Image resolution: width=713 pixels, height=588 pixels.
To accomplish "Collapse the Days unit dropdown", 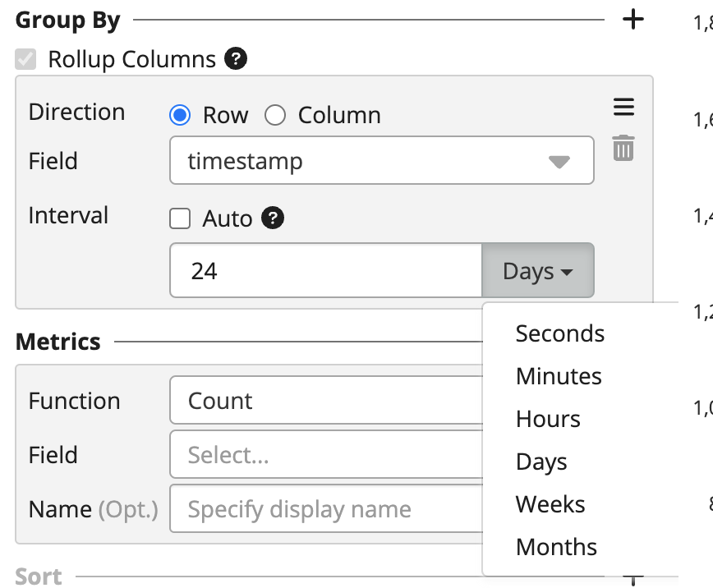I will coord(537,270).
